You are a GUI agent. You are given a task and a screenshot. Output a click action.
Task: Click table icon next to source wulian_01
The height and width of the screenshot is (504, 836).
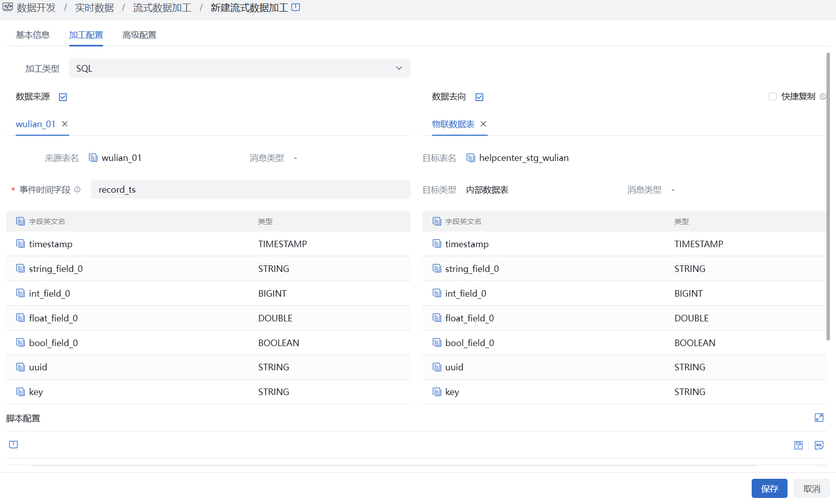93,157
